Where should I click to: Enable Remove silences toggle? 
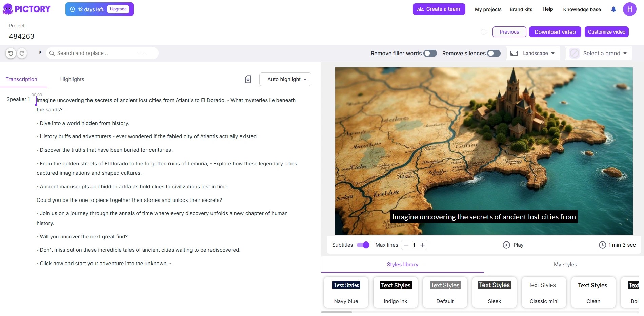click(494, 53)
